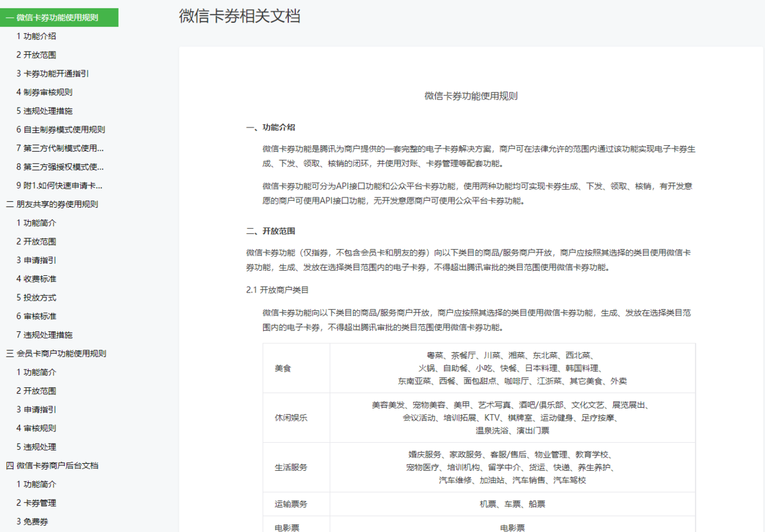Click the page title 微信卡券相关文档
Image resolution: width=765 pixels, height=532 pixels.
click(x=240, y=16)
